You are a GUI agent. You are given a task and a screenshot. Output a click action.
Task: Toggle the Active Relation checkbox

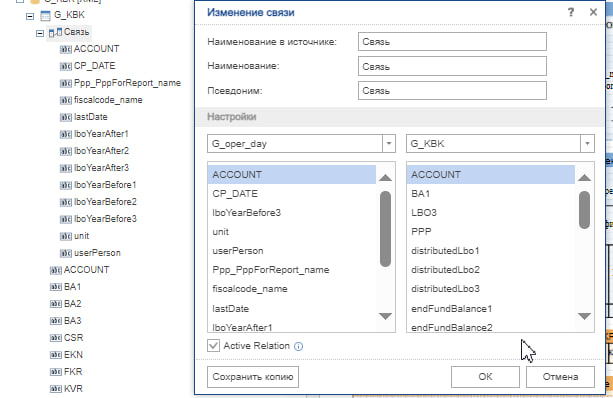coord(213,346)
